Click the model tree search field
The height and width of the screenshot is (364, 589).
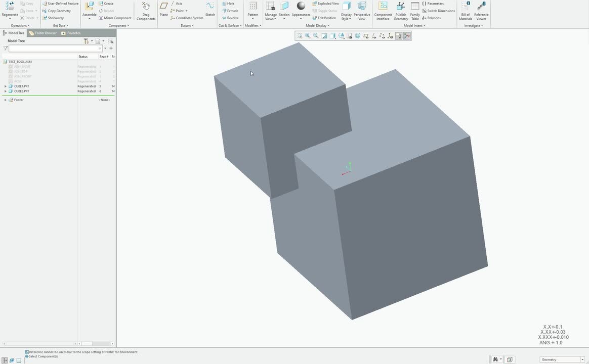55,49
